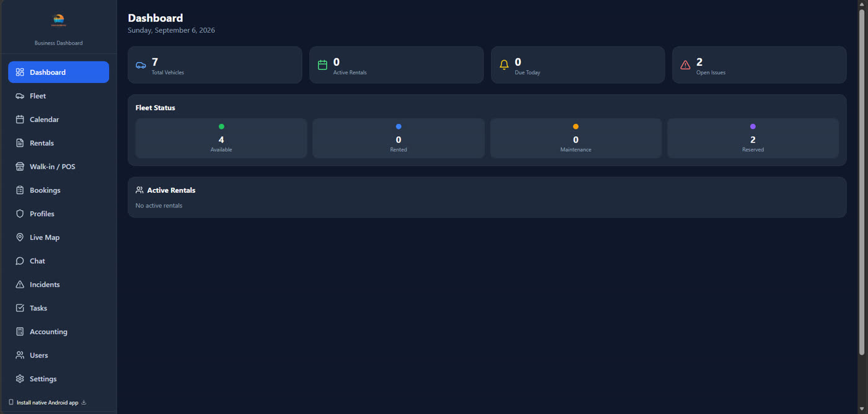This screenshot has height=414, width=868.
Task: Open Profiles from the sidebar
Action: pyautogui.click(x=58, y=214)
